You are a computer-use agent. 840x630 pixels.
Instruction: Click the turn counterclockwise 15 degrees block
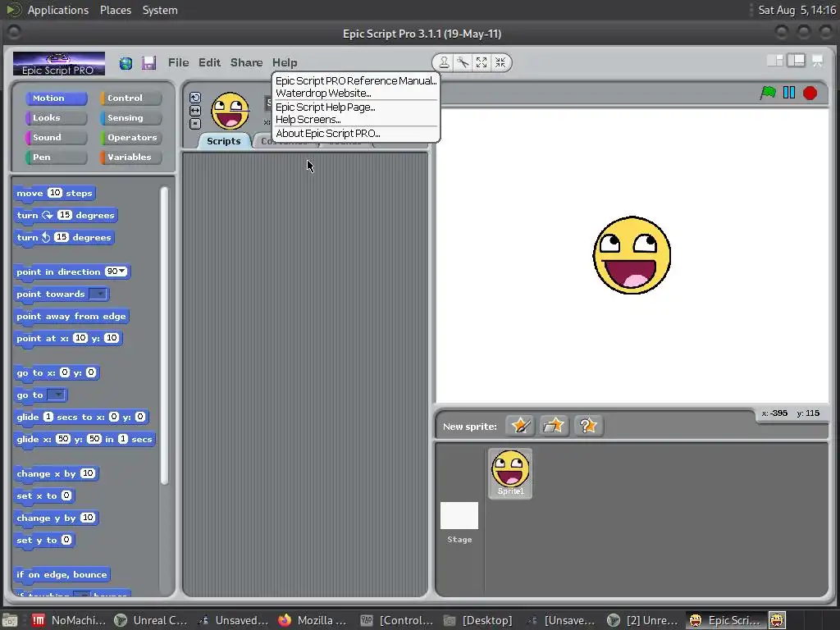click(64, 237)
